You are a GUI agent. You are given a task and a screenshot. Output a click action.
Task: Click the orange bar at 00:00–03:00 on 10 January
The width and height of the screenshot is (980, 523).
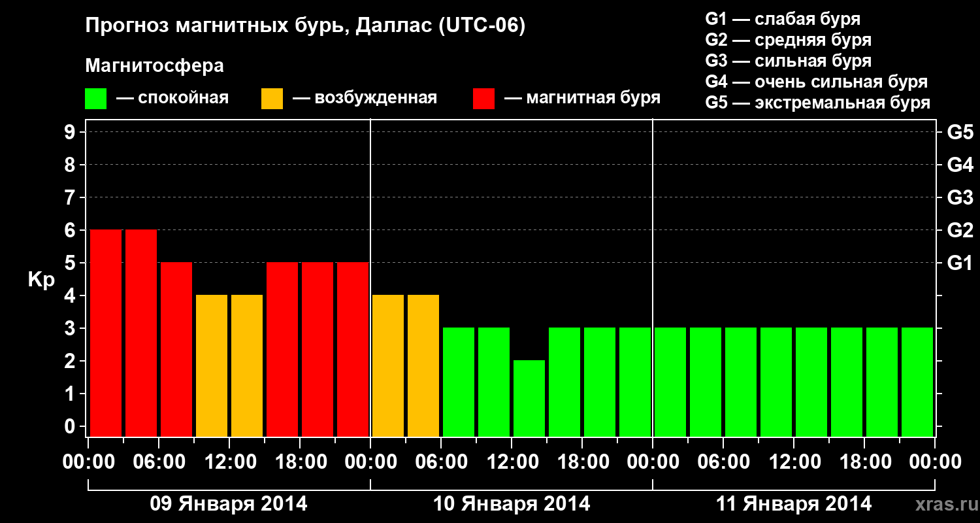click(388, 366)
